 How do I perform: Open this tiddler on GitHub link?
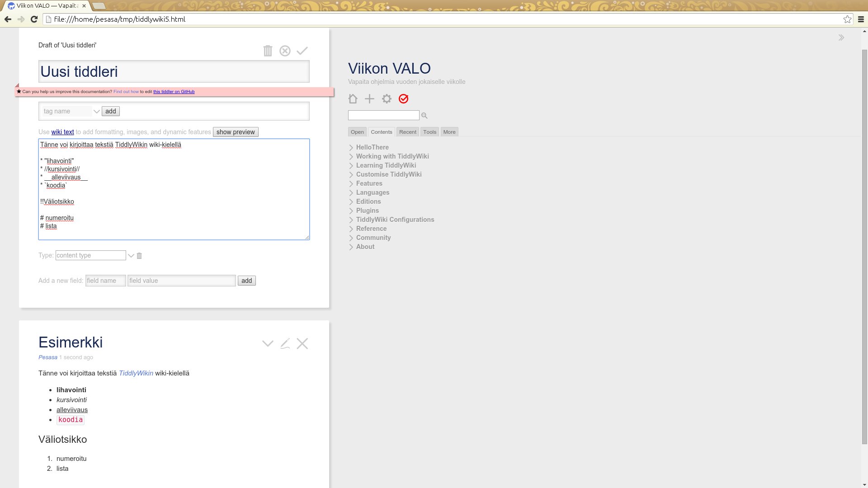pos(174,92)
